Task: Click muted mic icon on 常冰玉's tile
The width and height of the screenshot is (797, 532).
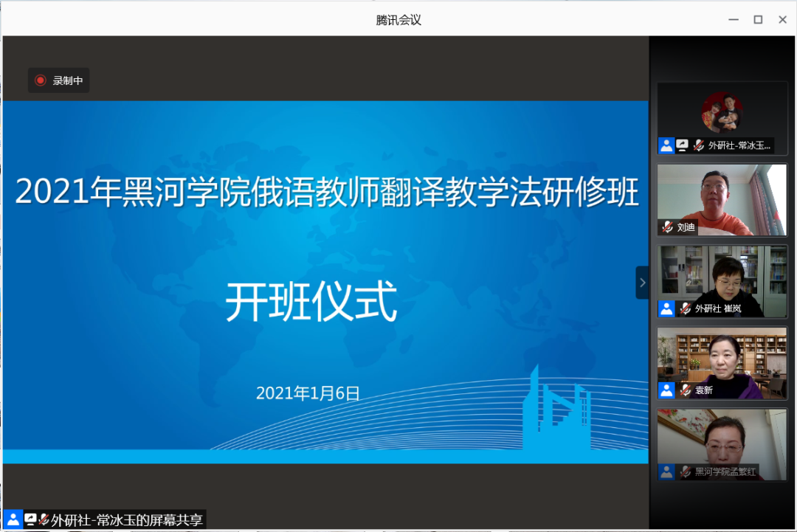Action: point(698,145)
